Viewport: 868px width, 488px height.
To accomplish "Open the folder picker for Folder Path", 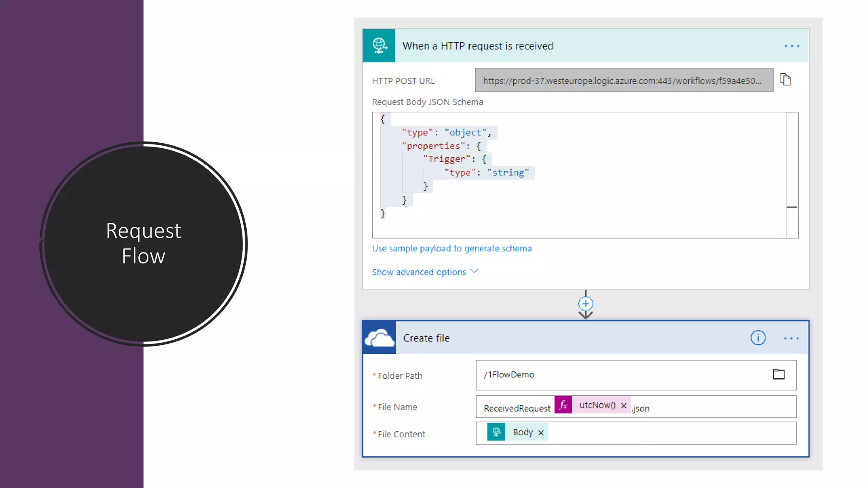I will (x=779, y=374).
